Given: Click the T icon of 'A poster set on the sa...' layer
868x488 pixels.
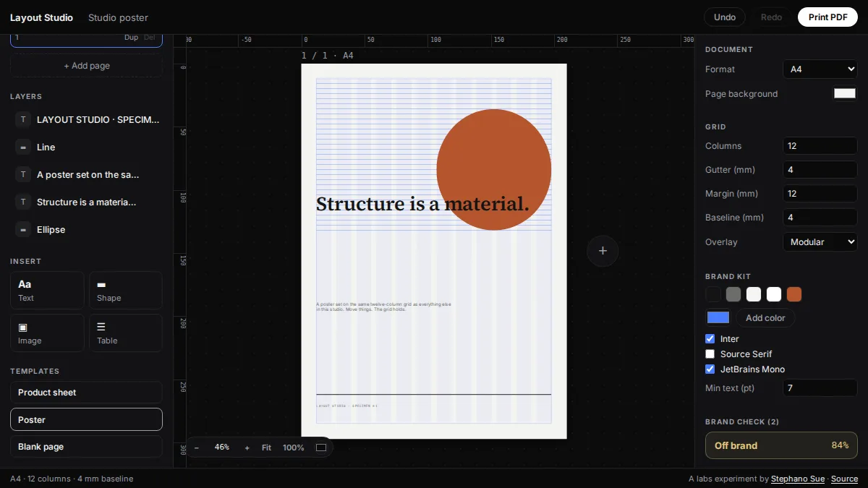Looking at the screenshot, I should point(23,174).
